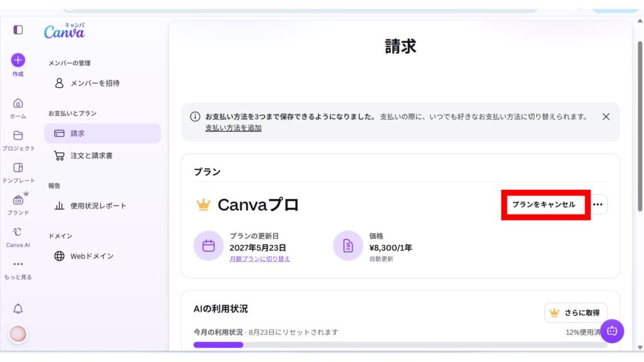Click プランをキャンセル button
Image resolution: width=644 pixels, height=362 pixels.
544,204
